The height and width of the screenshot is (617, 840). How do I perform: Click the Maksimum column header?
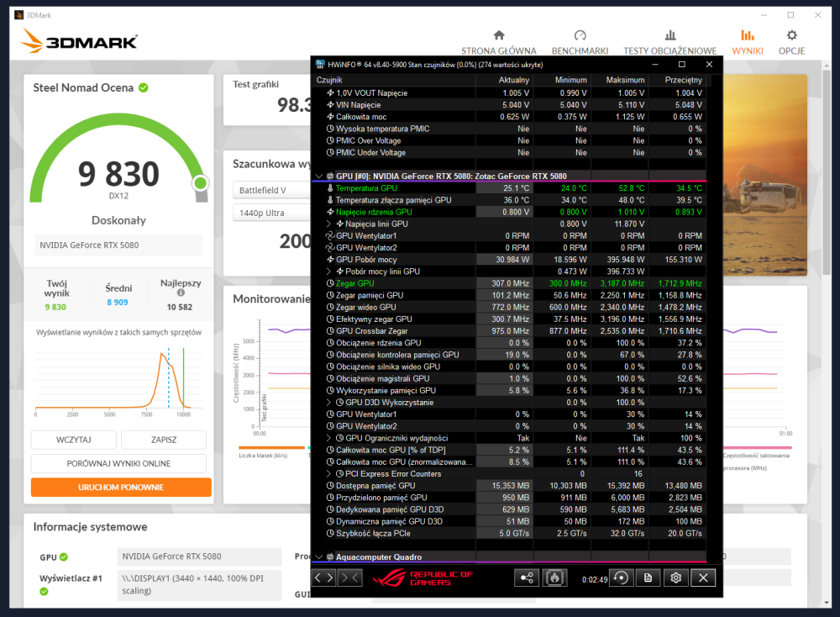[620, 80]
